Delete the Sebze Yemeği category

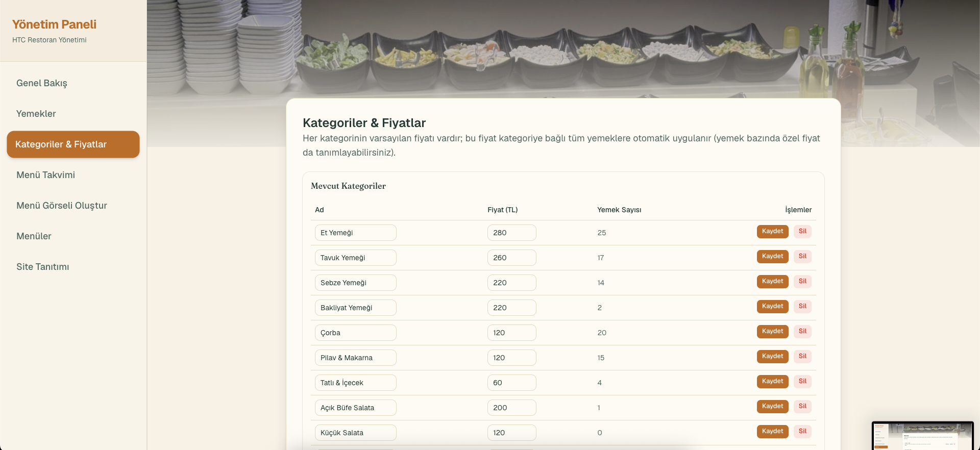802,282
